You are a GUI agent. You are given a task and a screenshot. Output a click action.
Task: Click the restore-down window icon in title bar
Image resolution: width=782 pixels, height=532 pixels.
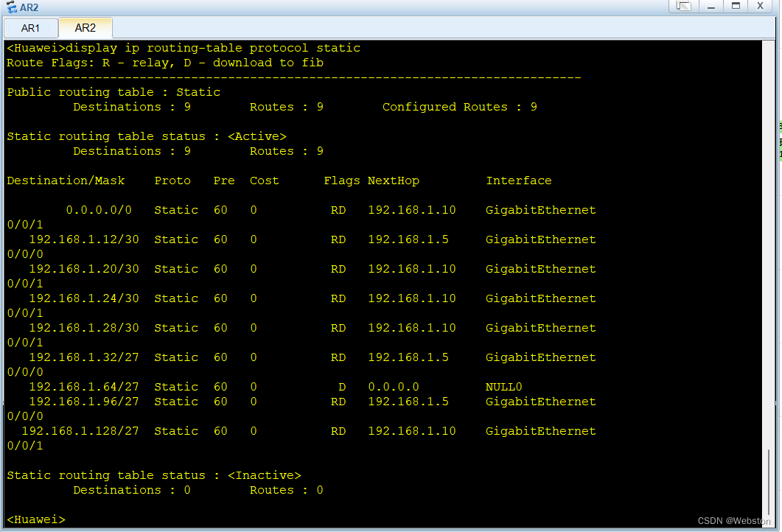(684, 6)
